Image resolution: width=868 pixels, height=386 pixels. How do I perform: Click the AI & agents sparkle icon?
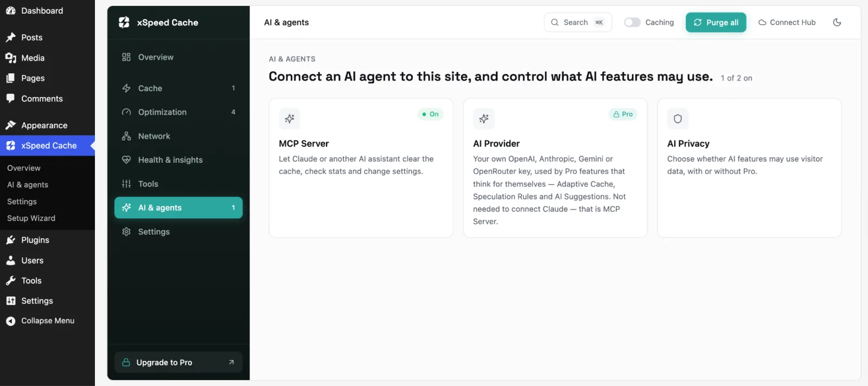pyautogui.click(x=126, y=207)
